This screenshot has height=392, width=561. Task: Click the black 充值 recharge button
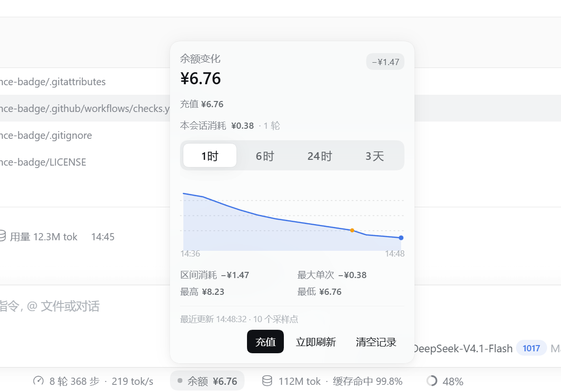pyautogui.click(x=266, y=342)
